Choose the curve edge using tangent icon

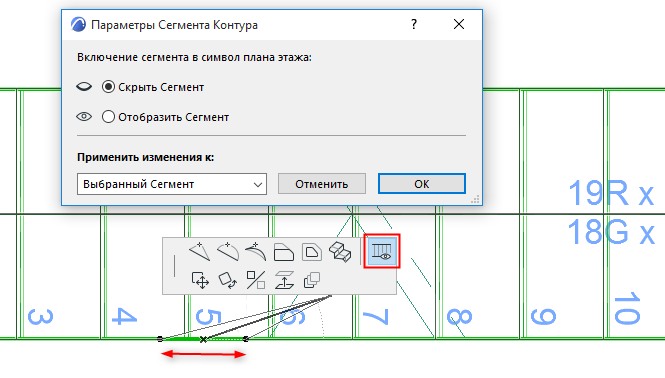(x=256, y=252)
